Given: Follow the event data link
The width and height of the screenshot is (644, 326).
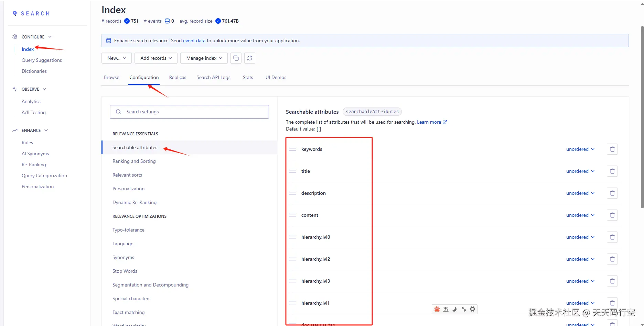Looking at the screenshot, I should pos(194,41).
